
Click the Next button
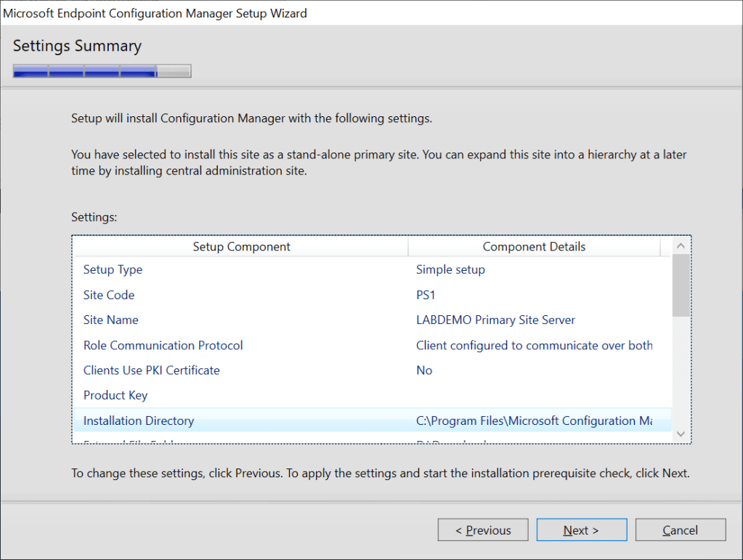point(581,530)
